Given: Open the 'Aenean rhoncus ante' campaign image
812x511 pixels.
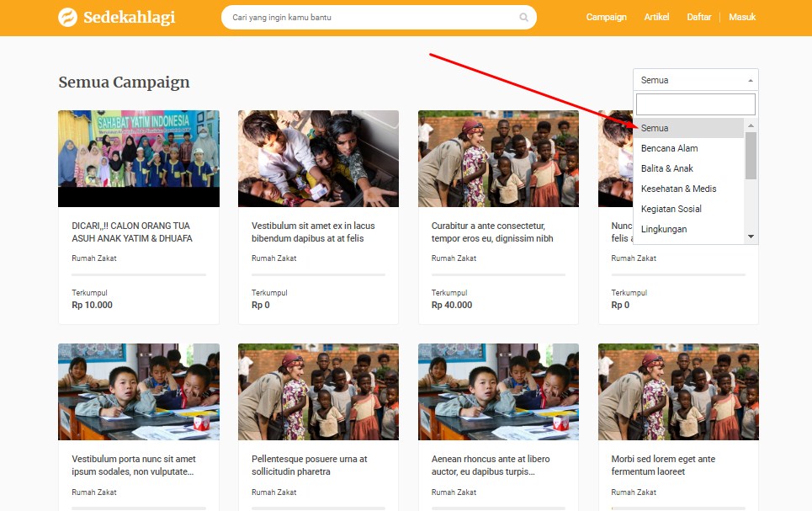Looking at the screenshot, I should pos(498,391).
